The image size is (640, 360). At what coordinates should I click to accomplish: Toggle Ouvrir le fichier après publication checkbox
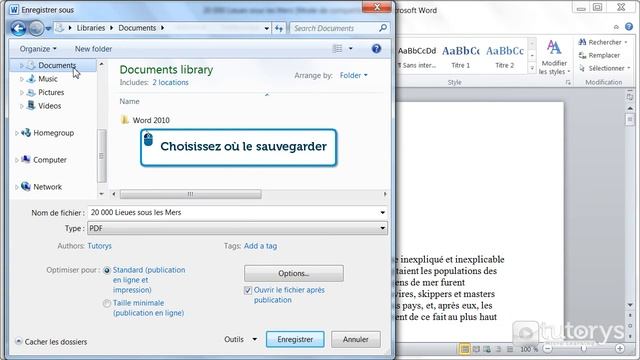coord(248,290)
